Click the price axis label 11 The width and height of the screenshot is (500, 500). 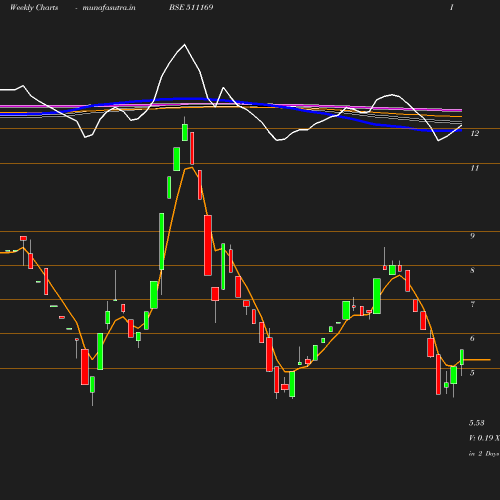coord(475,168)
